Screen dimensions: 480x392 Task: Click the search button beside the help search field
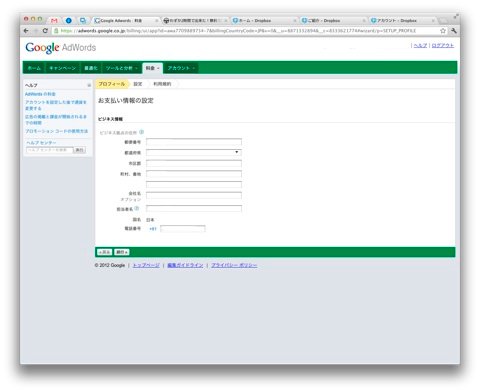click(x=79, y=150)
